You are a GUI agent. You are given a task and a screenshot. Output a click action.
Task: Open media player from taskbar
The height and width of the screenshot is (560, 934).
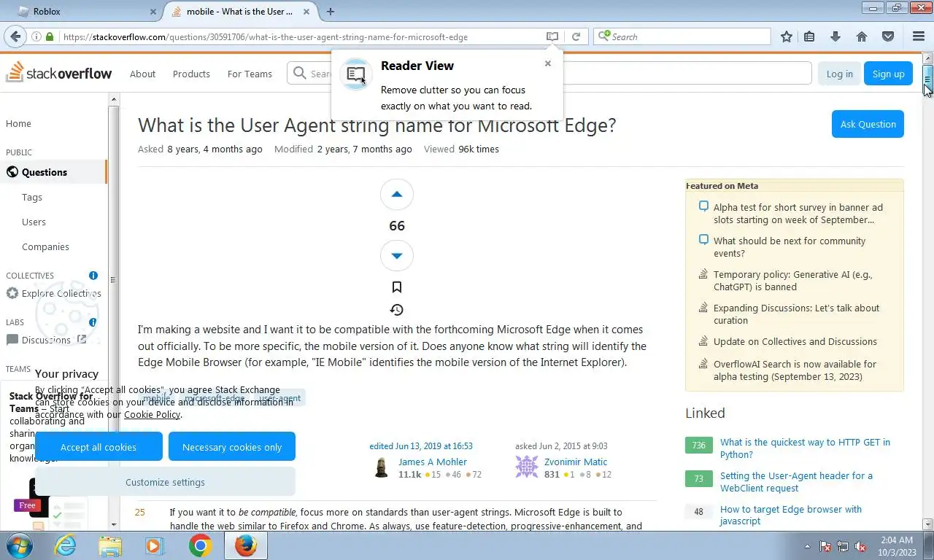coord(155,545)
